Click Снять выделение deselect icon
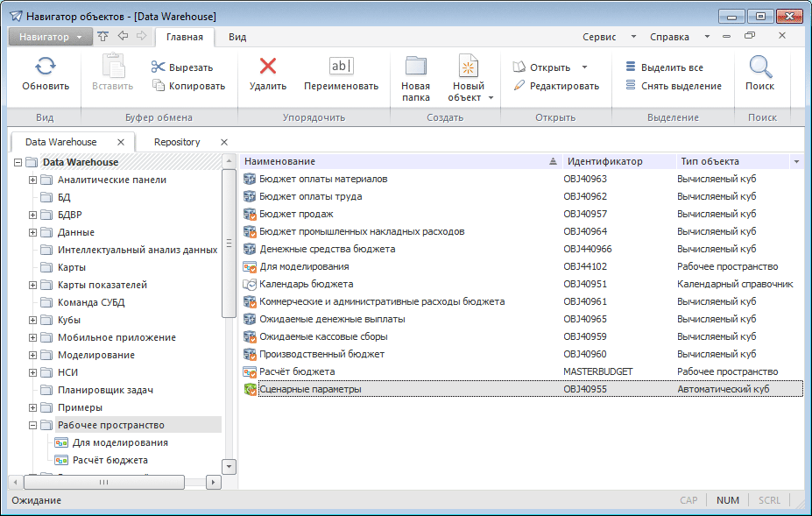812x516 pixels. 630,85
